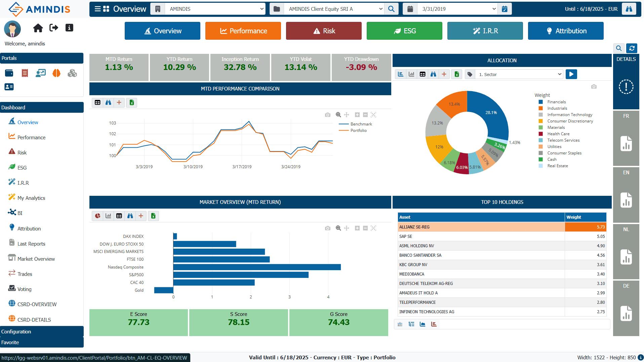Open the Sector allocation dropdown

(519, 74)
